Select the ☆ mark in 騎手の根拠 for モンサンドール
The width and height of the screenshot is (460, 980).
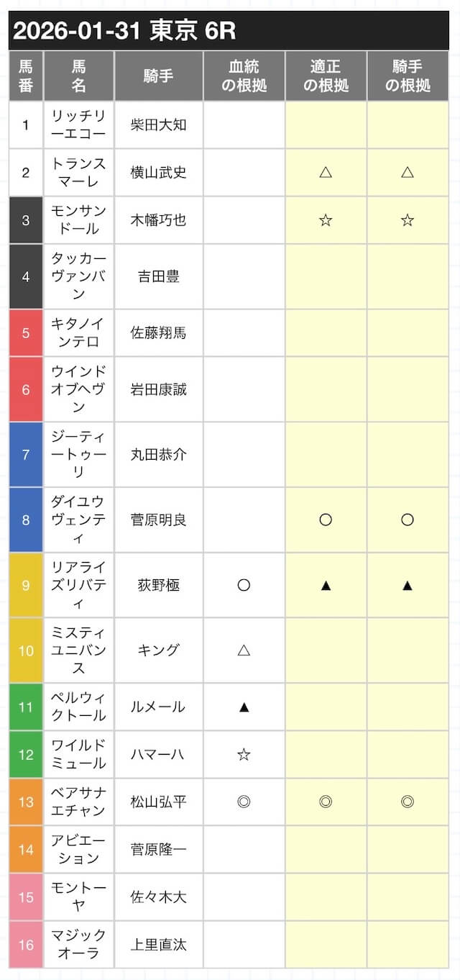click(408, 220)
